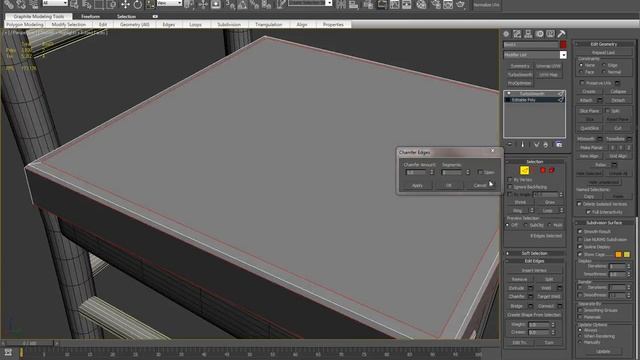Click the object color red swatch
The width and height of the screenshot is (640, 360).
click(563, 44)
